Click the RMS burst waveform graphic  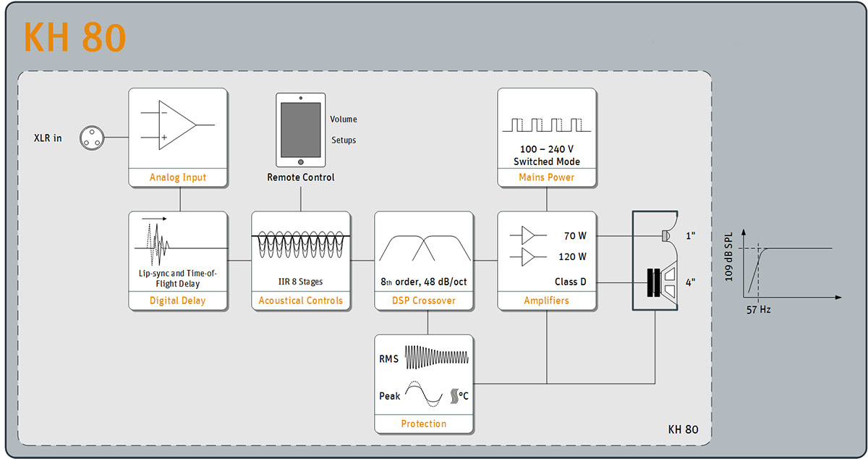(x=436, y=358)
